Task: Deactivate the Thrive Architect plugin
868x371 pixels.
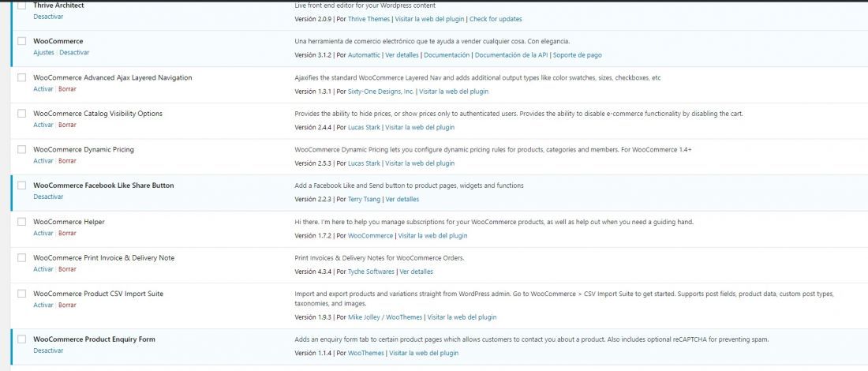Action: [48, 17]
